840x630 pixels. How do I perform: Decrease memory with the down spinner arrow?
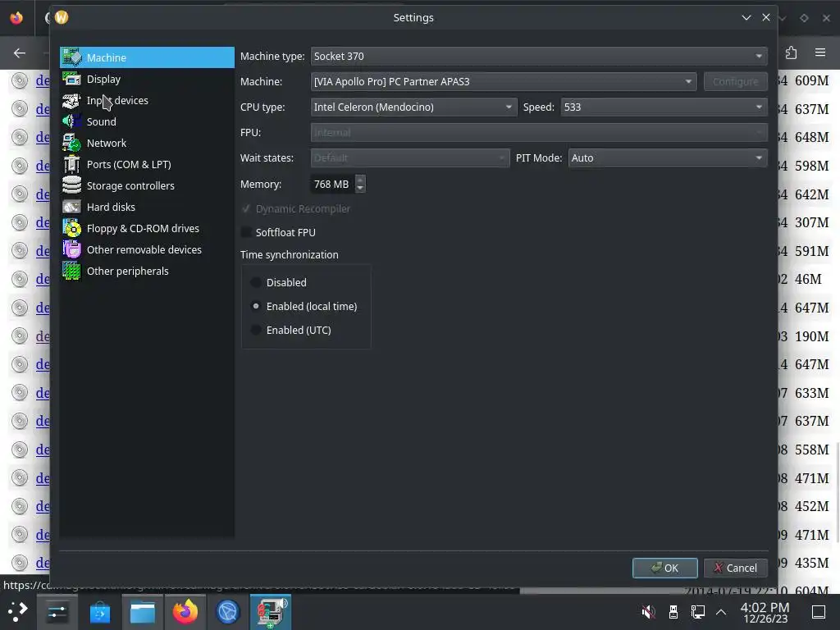[361, 189]
